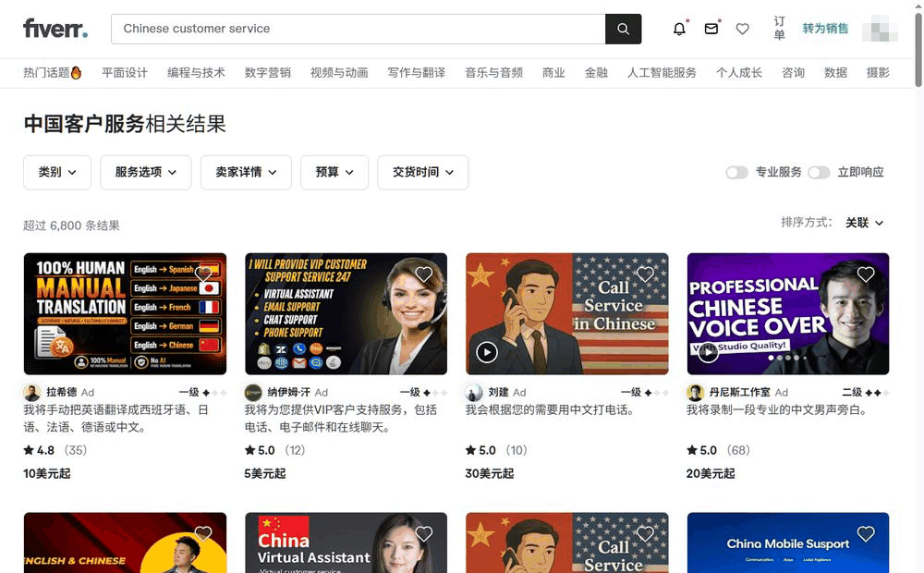Open the 卖家详情 filter dropdown

(x=246, y=172)
